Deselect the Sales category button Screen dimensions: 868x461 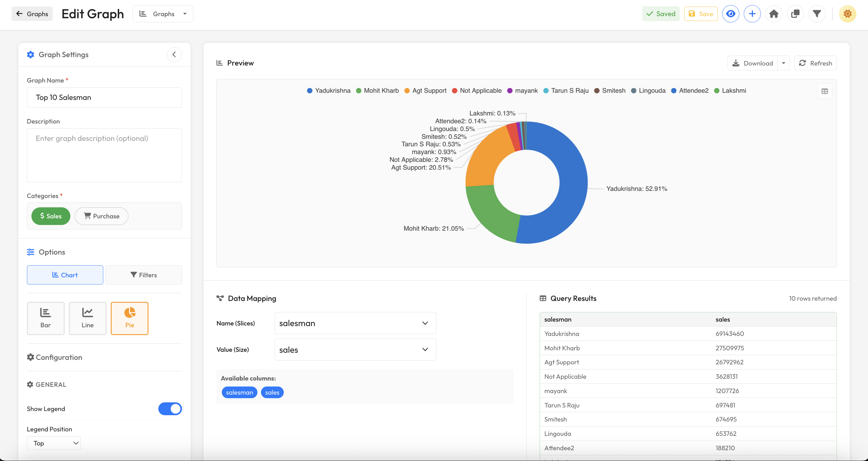coord(51,216)
